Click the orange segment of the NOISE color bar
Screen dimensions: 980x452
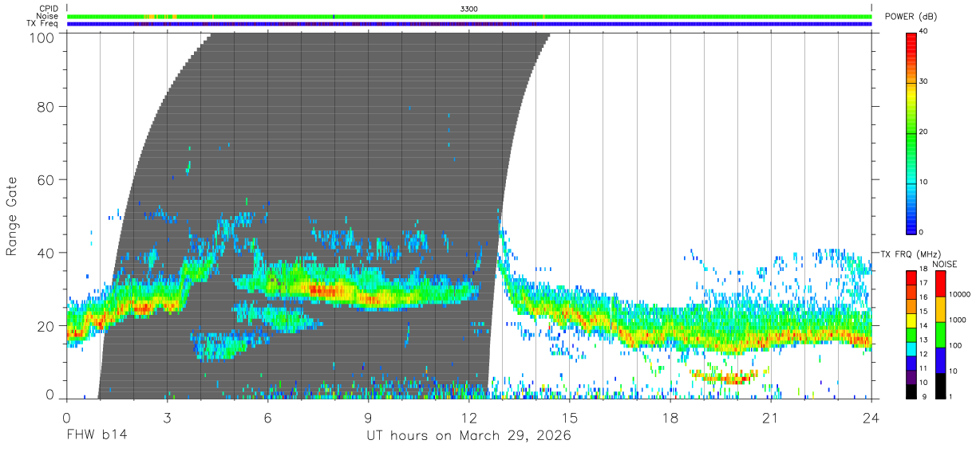(939, 309)
